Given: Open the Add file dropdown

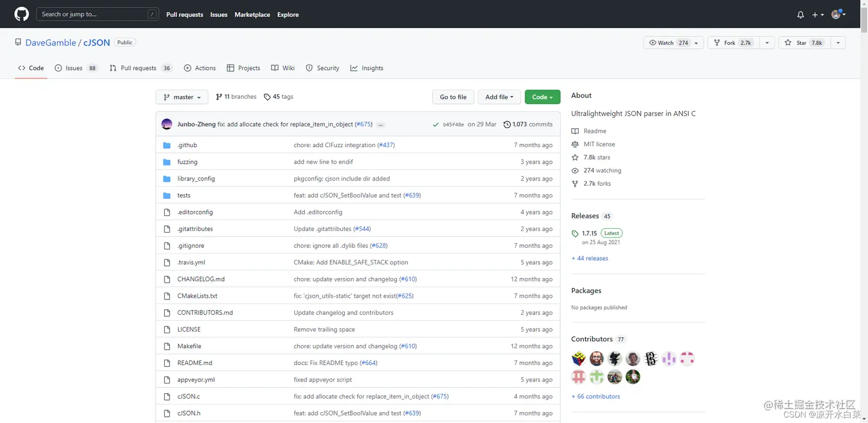Looking at the screenshot, I should [499, 97].
